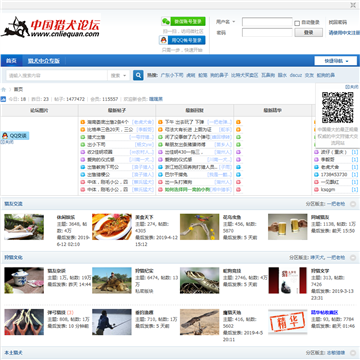Click the red bullet before user ksqgm
This screenshot has width=360, height=360.
coord(316,190)
